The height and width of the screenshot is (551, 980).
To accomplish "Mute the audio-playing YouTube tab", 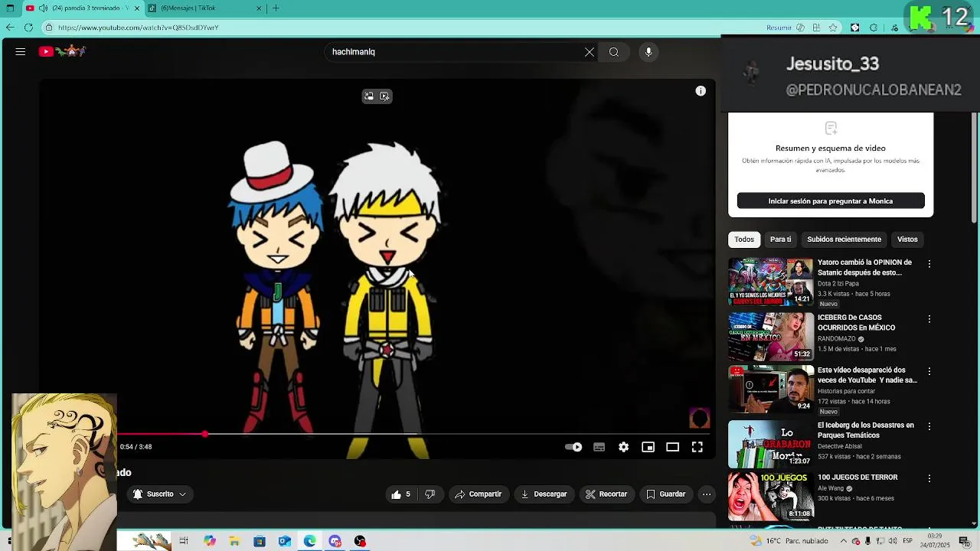I will [43, 8].
